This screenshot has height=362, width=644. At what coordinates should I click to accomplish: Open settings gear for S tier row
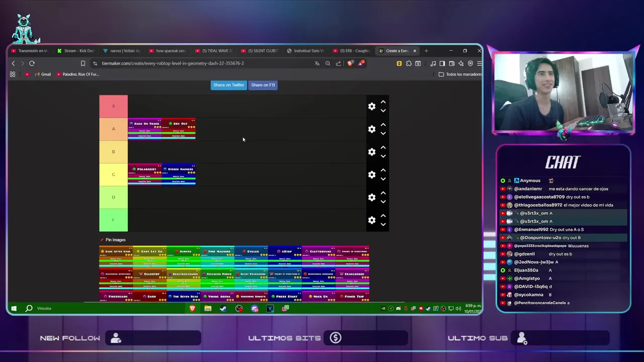tap(371, 106)
